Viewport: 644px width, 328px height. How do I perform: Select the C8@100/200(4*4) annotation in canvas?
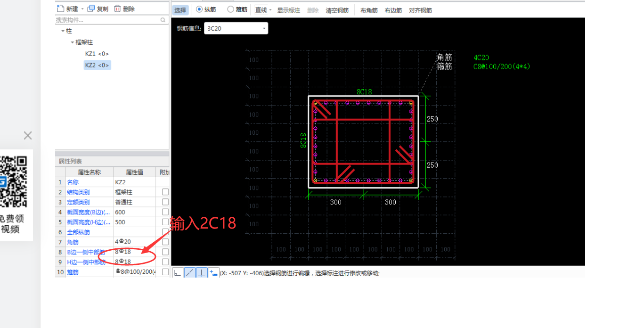coord(502,67)
